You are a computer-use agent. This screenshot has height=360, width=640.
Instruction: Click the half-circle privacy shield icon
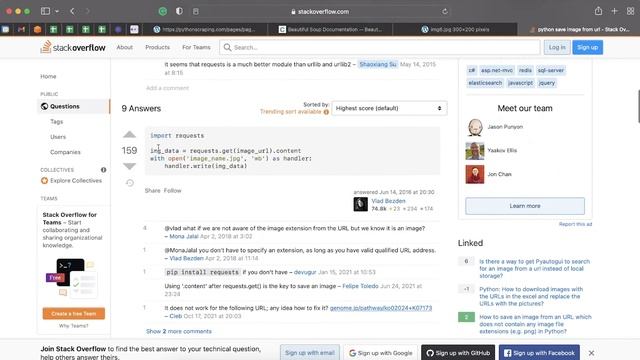(x=179, y=11)
